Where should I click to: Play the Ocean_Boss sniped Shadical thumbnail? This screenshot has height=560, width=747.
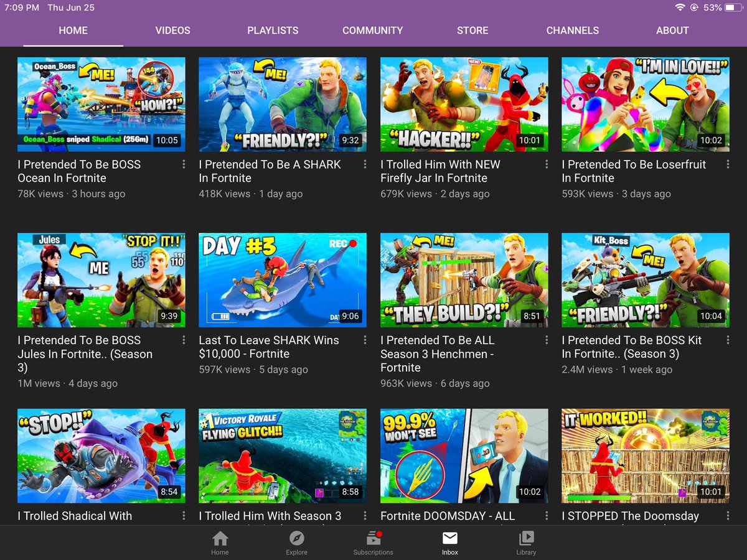click(101, 105)
